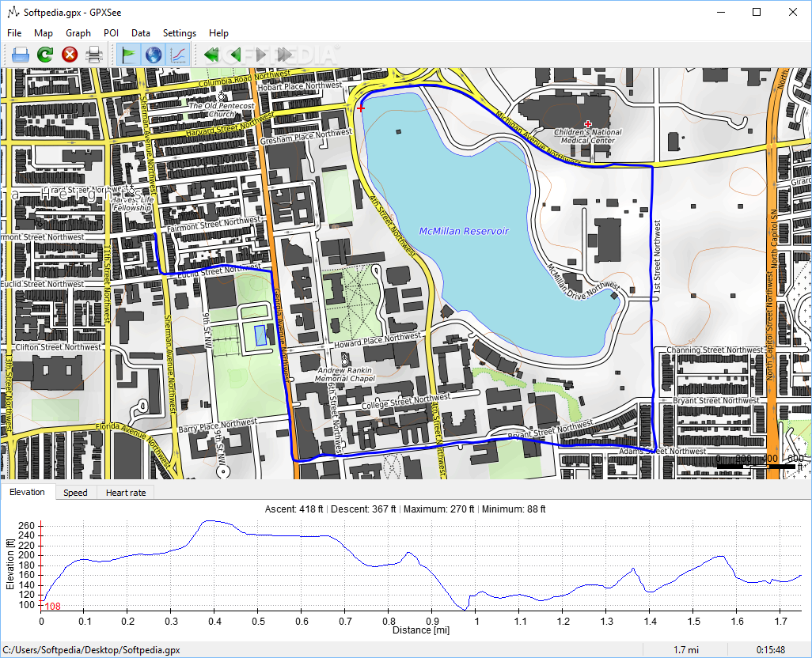Click the GPXSee app icon in title bar

[13, 12]
